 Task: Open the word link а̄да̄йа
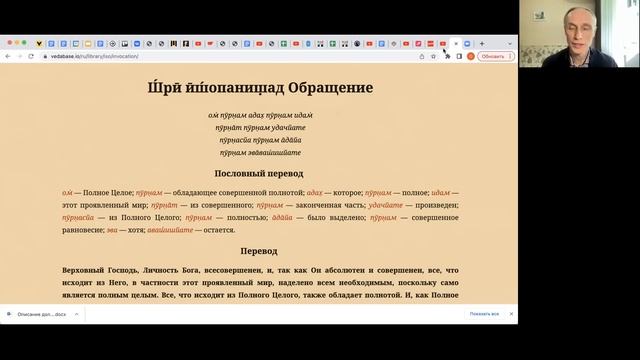point(282,218)
